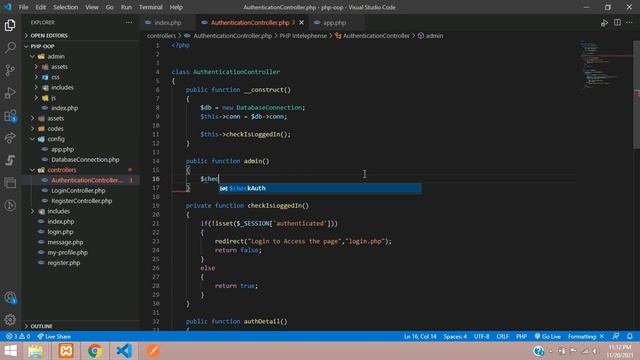This screenshot has height=360, width=640.
Task: Click Live Share in status bar
Action: [54, 336]
